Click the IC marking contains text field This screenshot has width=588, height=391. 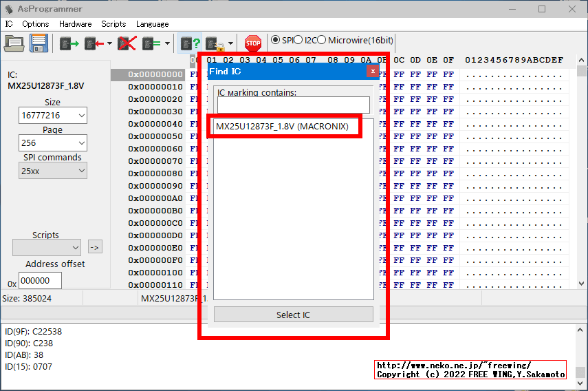point(293,105)
